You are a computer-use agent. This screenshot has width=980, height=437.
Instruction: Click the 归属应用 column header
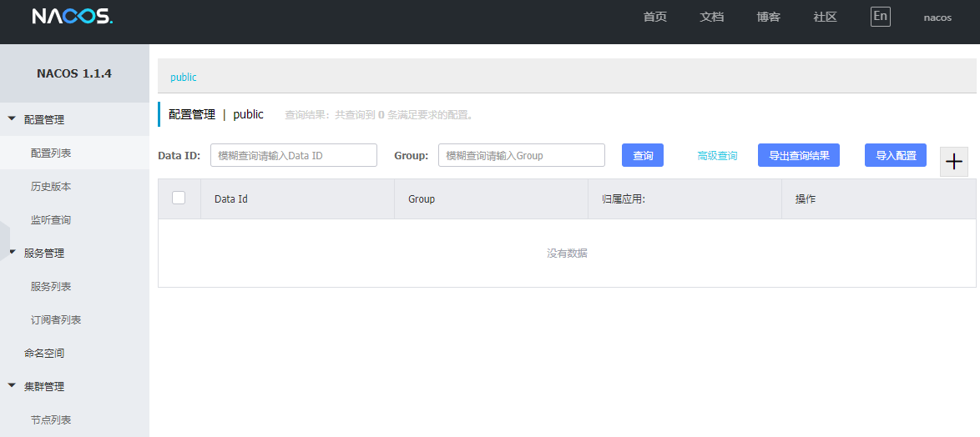(685, 199)
